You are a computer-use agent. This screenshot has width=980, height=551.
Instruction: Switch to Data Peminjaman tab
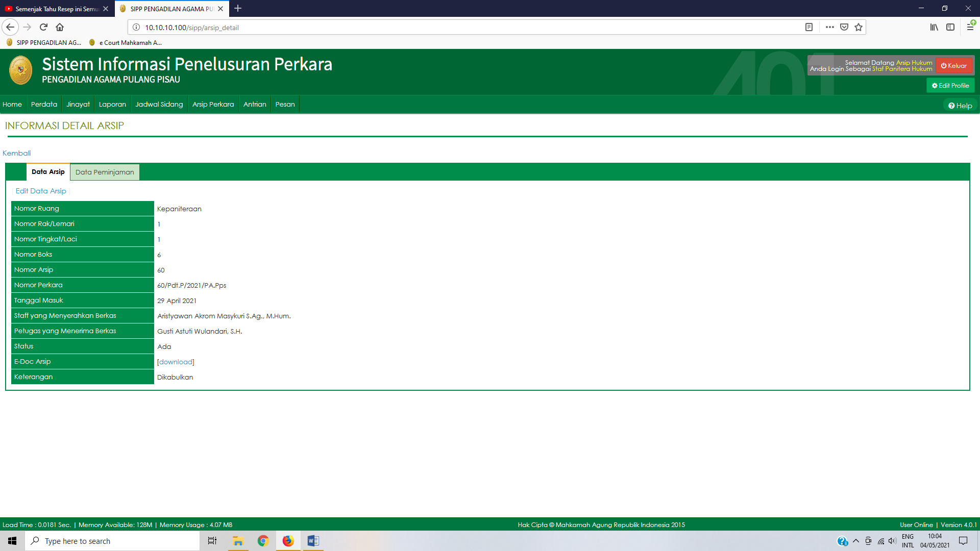pyautogui.click(x=105, y=172)
